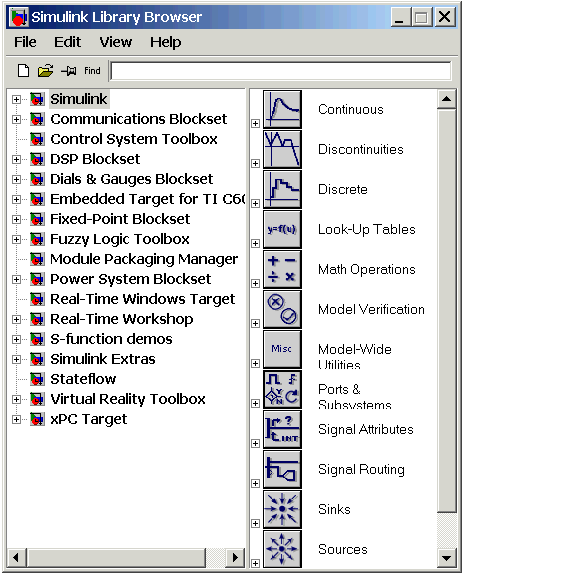Screen dimensions: 580x577
Task: Click the Model Verification icon
Action: point(282,309)
